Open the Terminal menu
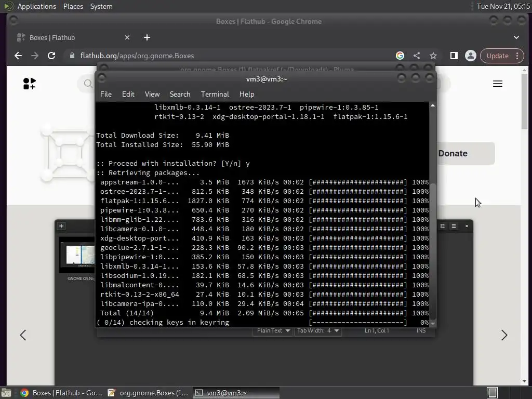Viewport: 532px width, 399px height. 215,95
